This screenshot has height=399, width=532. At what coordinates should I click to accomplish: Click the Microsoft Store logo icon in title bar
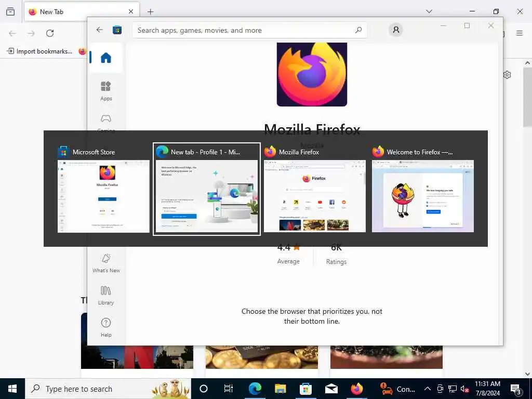pos(117,30)
